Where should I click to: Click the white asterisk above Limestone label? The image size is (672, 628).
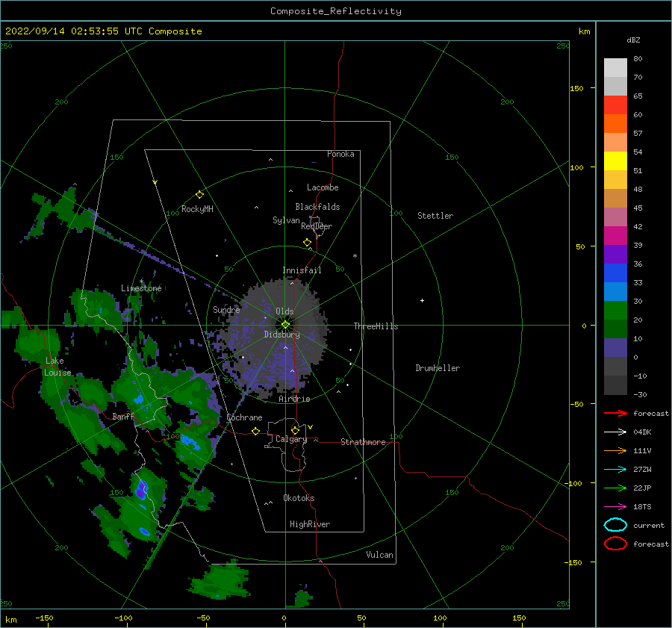tap(141, 282)
